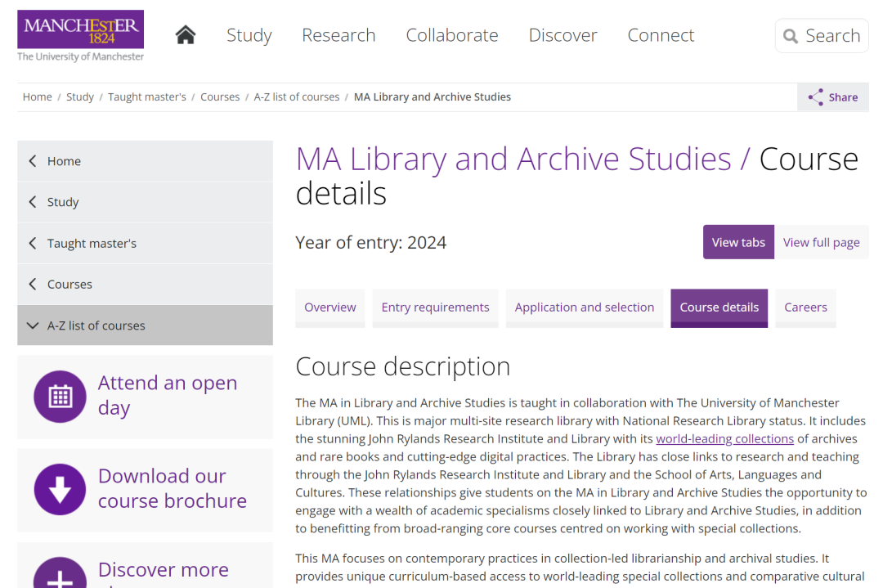883x588 pixels.
Task: Click Study in the sidebar navigation
Action: (x=145, y=202)
